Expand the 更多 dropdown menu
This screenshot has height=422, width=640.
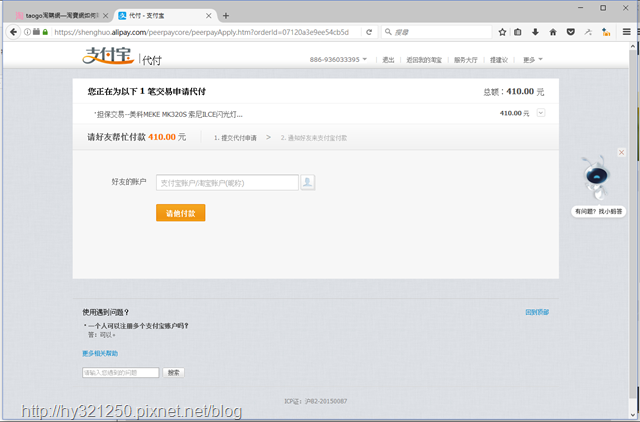(x=533, y=60)
